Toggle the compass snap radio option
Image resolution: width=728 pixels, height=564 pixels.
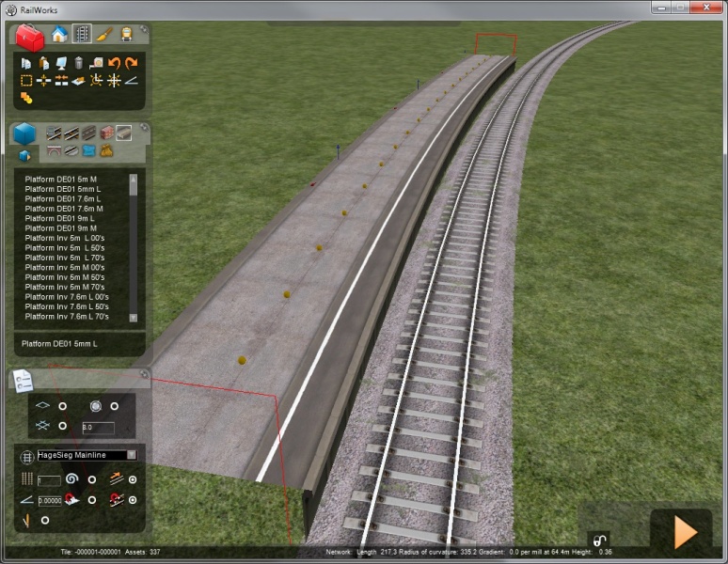point(114,406)
